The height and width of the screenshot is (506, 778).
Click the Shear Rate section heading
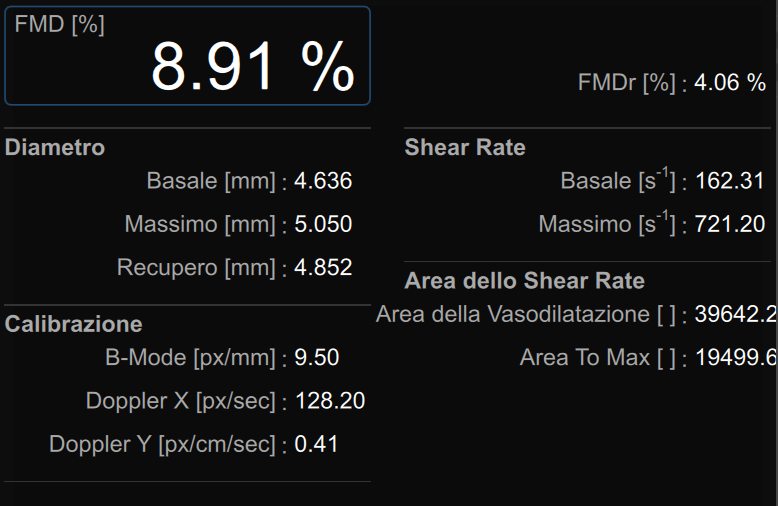(x=465, y=148)
